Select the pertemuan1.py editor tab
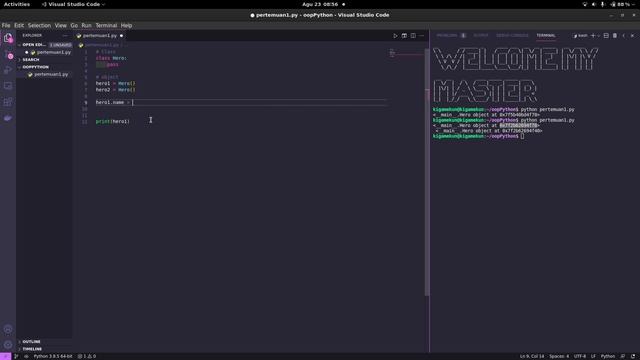This screenshot has width=640, height=360. click(100, 36)
